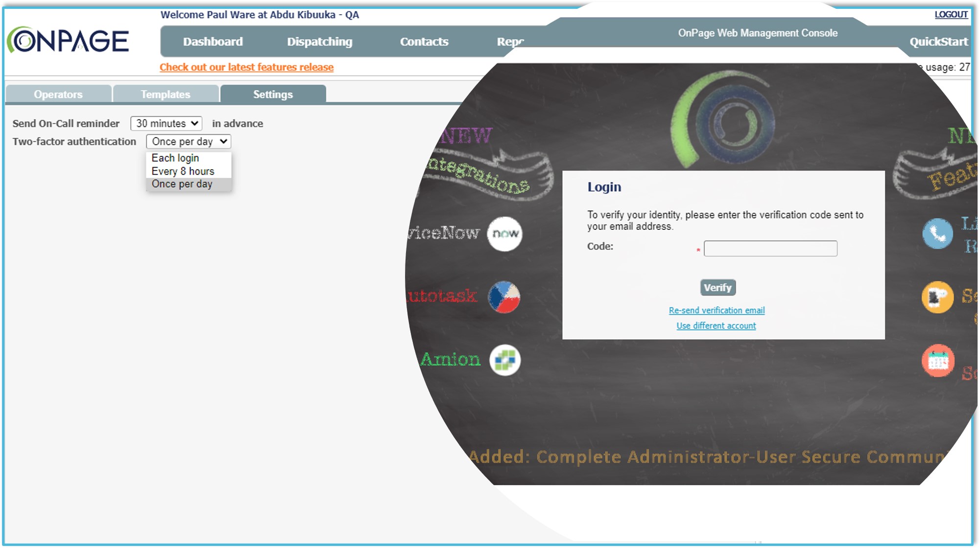Click the QuickStart section icon
Screen dimensions: 980x548
pyautogui.click(x=940, y=42)
